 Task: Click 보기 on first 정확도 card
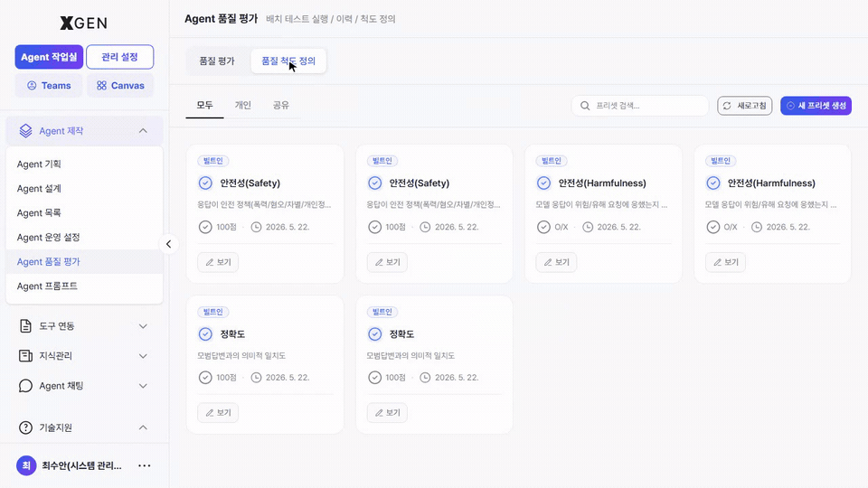coord(218,413)
